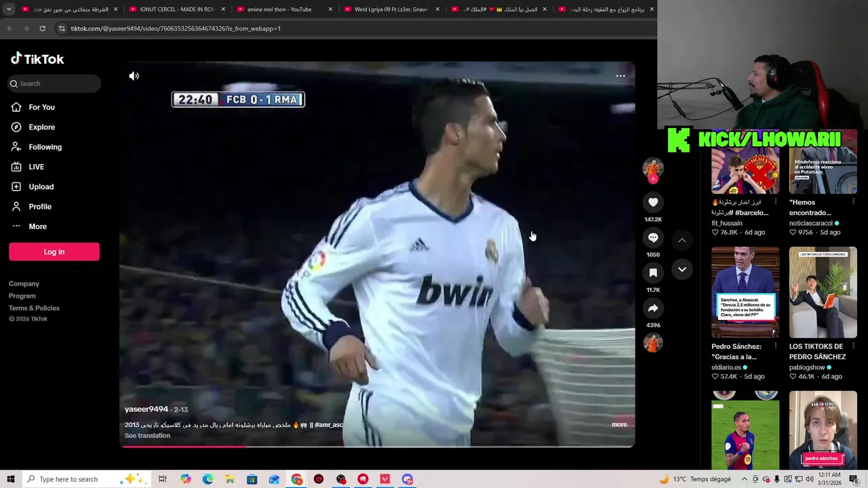The image size is (868, 488).
Task: Click See translation under the caption
Action: [147, 436]
